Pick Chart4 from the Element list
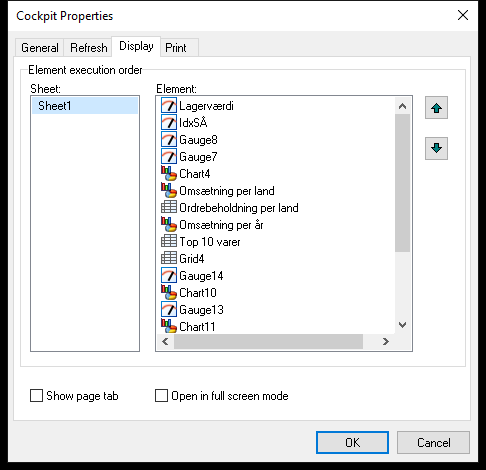Viewport: 486px width, 470px height. pos(195,174)
